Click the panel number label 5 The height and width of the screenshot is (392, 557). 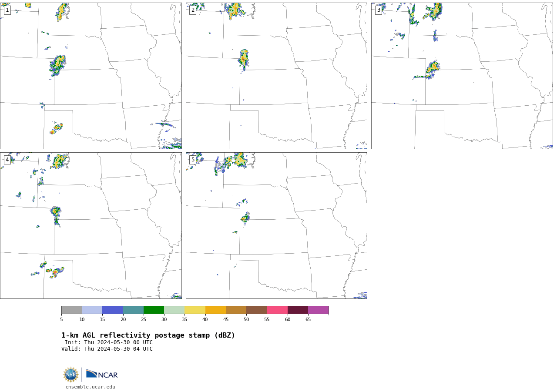point(193,160)
